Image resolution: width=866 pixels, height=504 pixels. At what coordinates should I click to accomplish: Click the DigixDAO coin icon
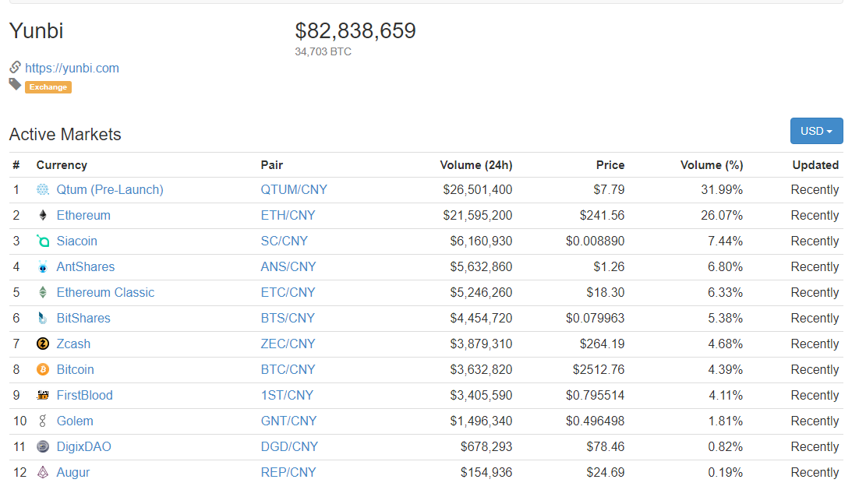click(x=43, y=446)
